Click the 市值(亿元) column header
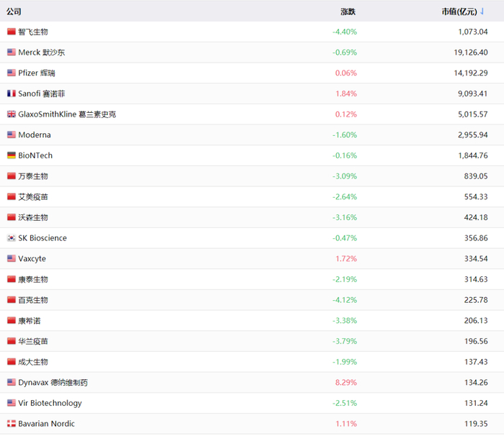Viewport: 504px width, 436px height. (x=459, y=12)
